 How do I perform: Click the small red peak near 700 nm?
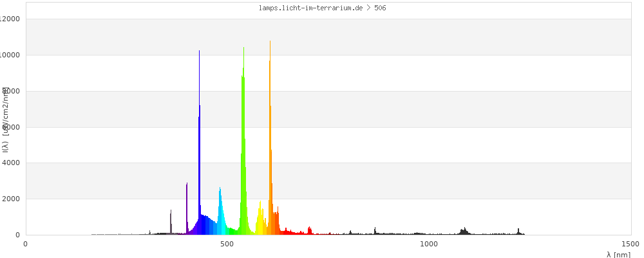pyautogui.click(x=309, y=230)
